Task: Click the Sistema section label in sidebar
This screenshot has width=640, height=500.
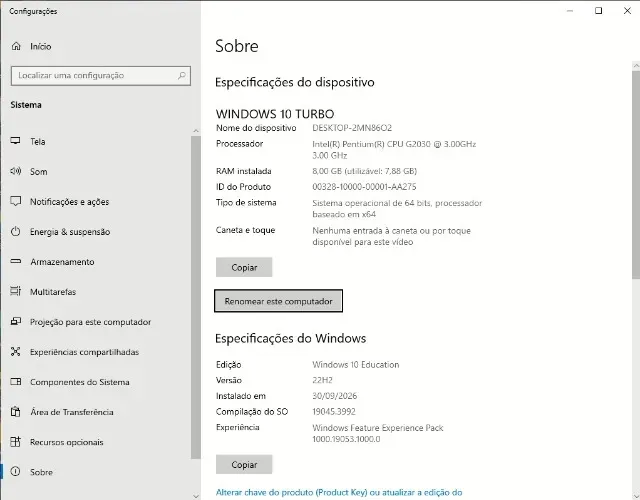Action: (x=26, y=105)
